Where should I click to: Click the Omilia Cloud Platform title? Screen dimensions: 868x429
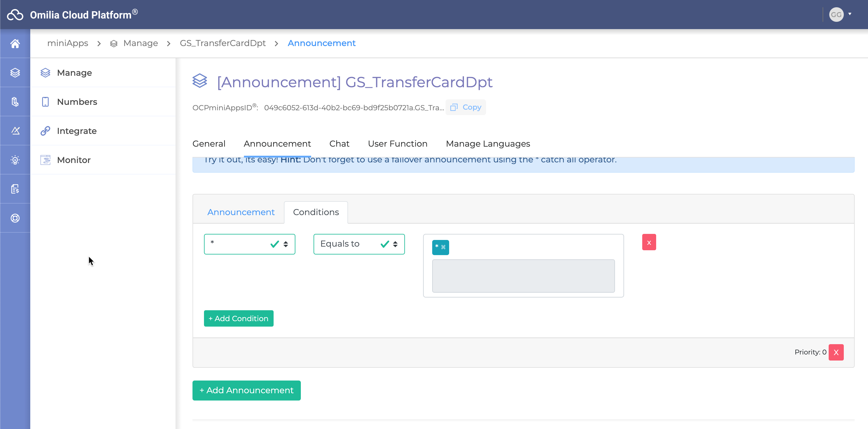84,15
